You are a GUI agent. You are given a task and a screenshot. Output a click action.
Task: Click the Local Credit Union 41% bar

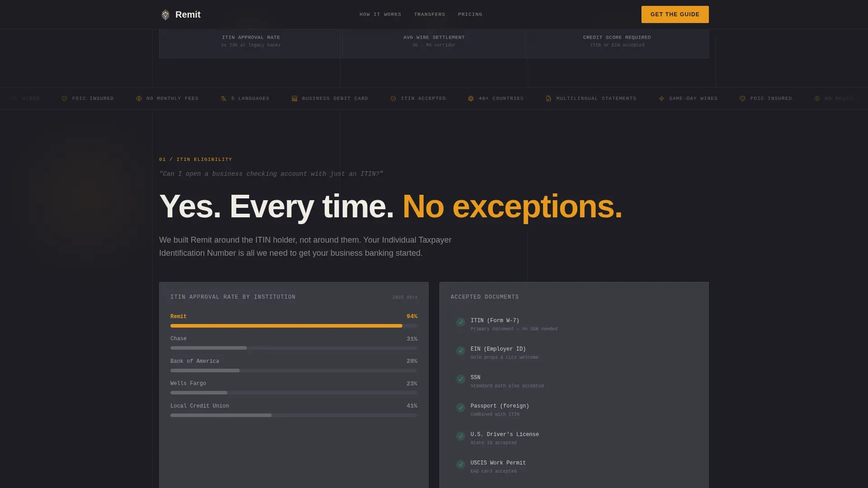tap(294, 415)
